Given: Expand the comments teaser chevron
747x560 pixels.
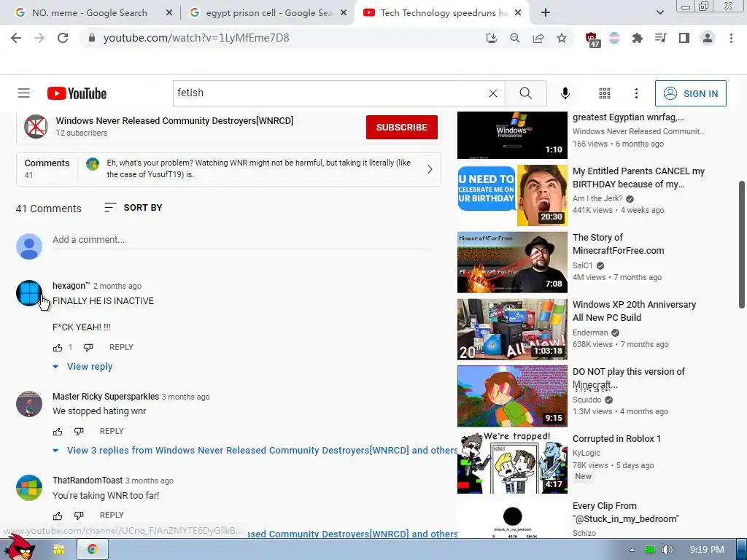Looking at the screenshot, I should (430, 169).
